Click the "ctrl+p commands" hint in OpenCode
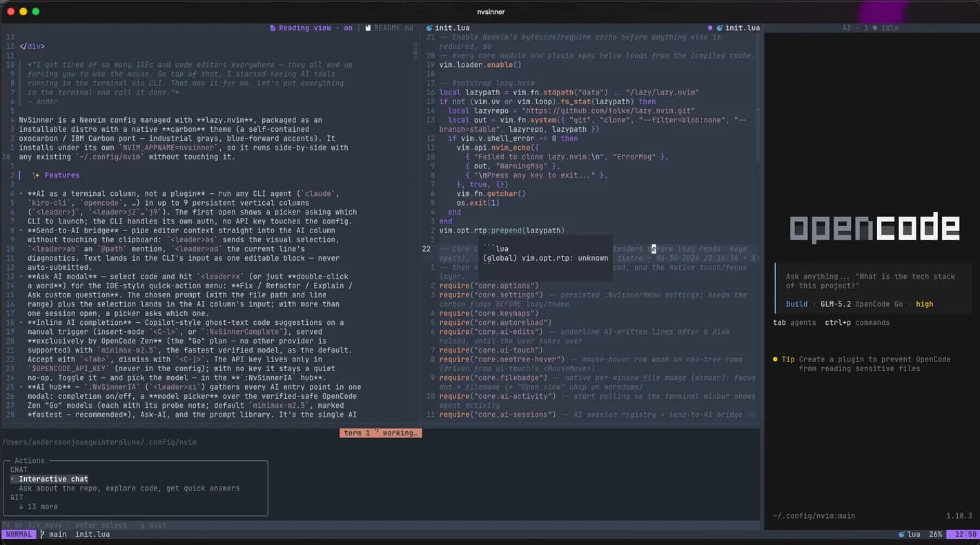This screenshot has height=545, width=980. [x=857, y=323]
